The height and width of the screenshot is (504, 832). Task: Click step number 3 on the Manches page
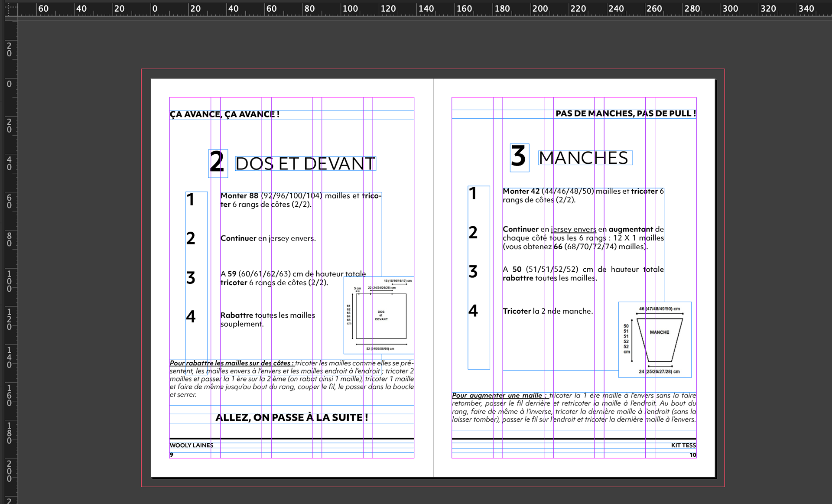(473, 272)
